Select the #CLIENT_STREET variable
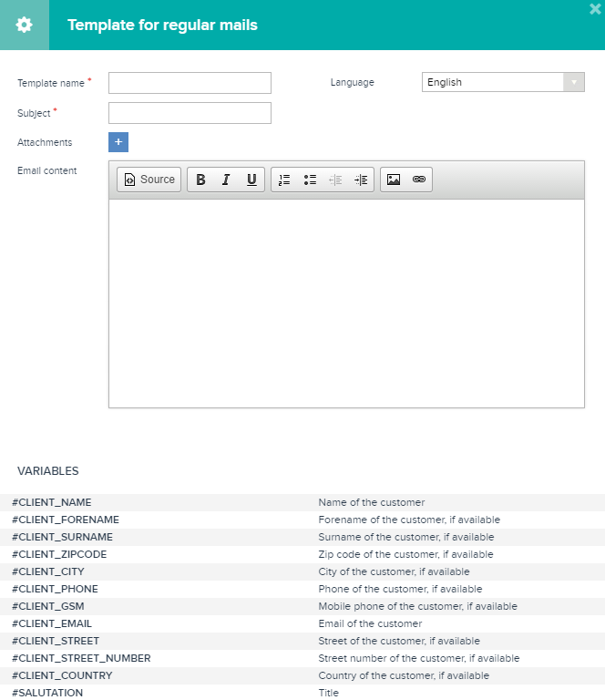605x700 pixels. point(56,641)
